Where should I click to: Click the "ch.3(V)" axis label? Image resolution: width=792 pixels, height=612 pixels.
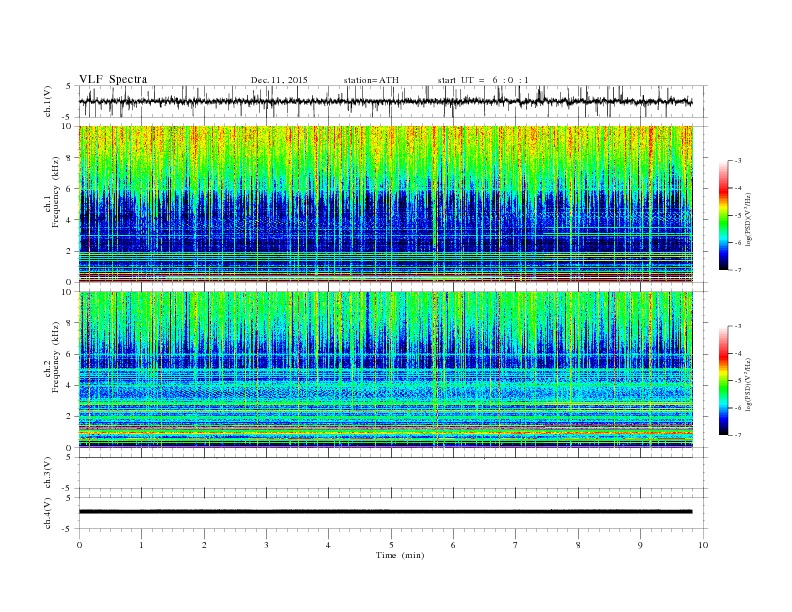[48, 473]
